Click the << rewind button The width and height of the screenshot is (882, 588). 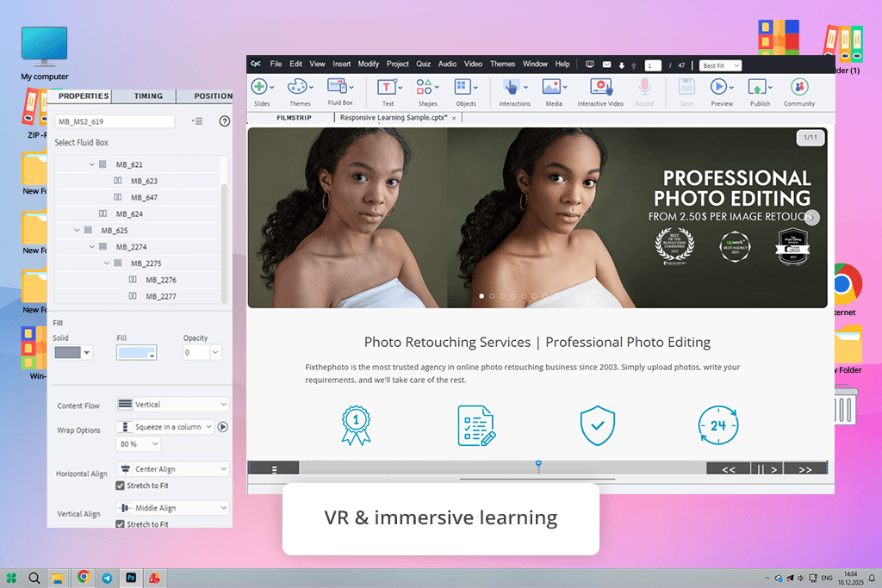[x=729, y=469]
